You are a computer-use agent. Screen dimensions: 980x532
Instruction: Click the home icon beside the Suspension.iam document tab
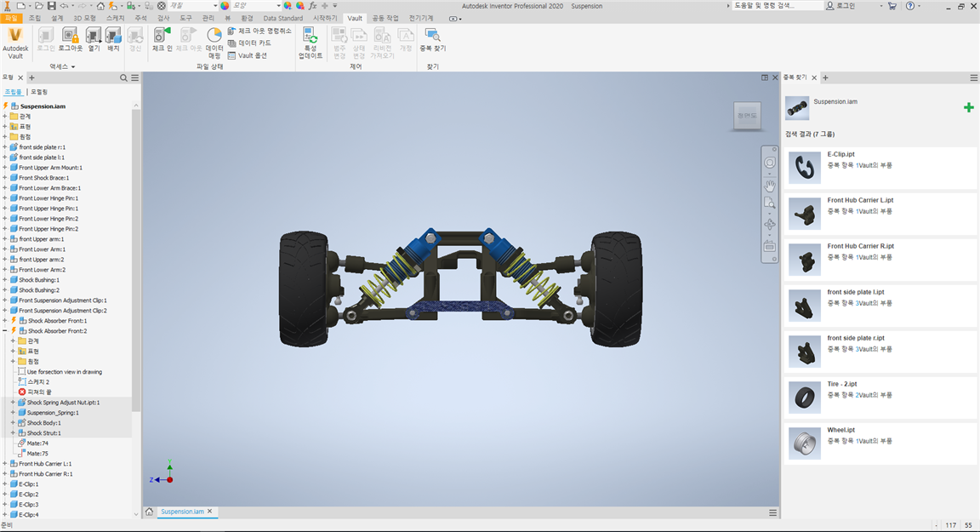(x=150, y=512)
